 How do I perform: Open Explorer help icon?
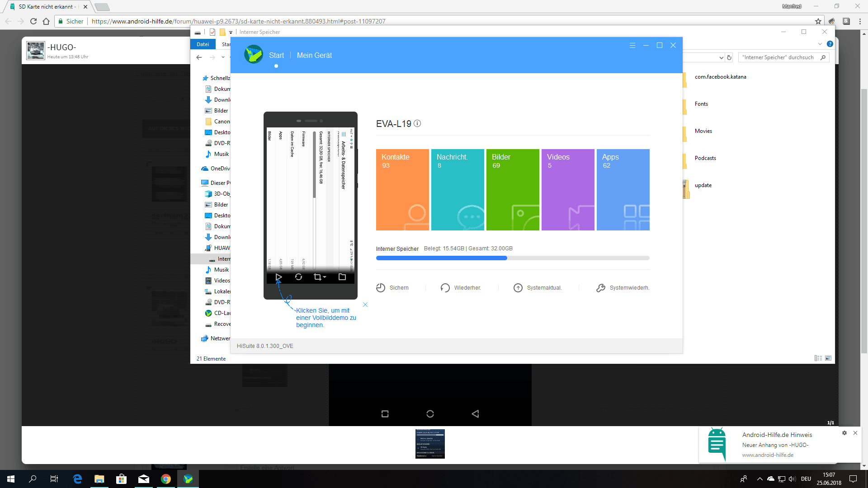830,44
